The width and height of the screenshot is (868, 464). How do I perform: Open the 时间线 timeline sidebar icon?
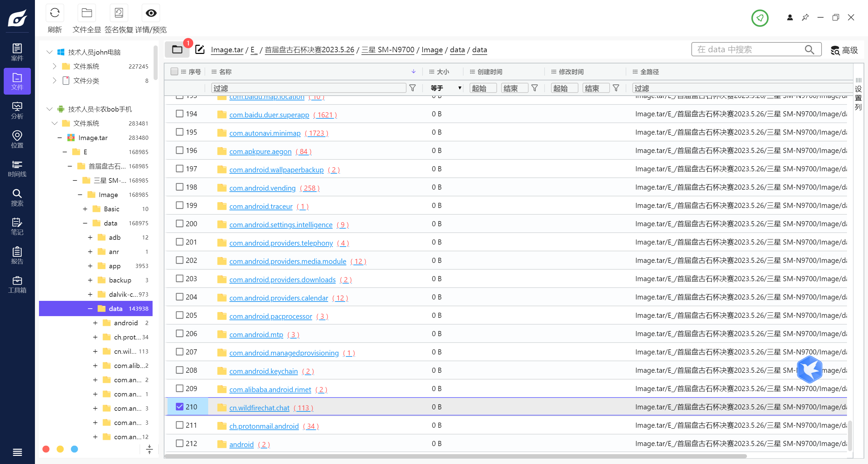coord(17,169)
